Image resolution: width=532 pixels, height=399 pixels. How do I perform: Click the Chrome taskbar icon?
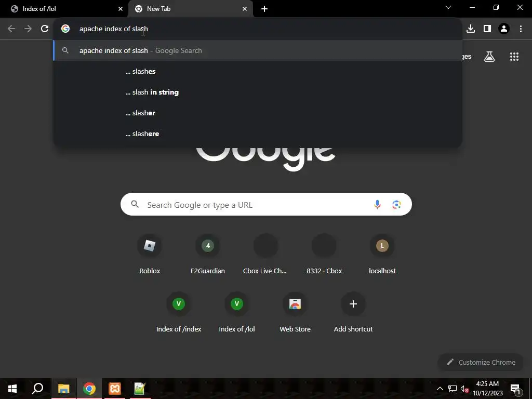pos(89,389)
